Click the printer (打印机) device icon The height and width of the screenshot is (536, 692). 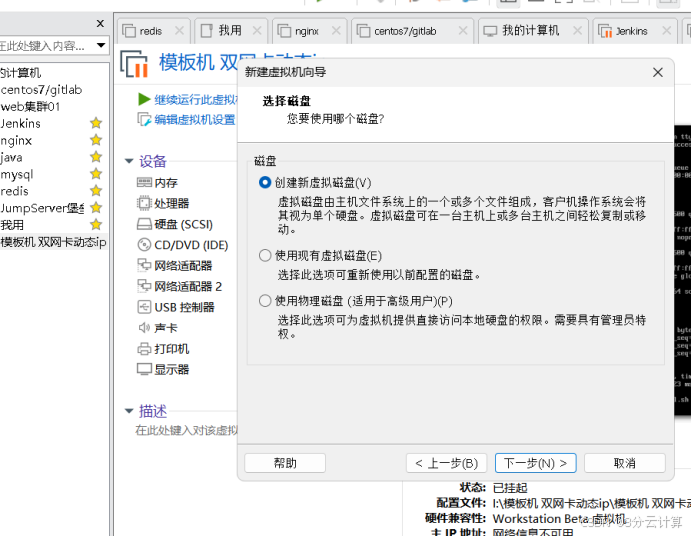[144, 349]
